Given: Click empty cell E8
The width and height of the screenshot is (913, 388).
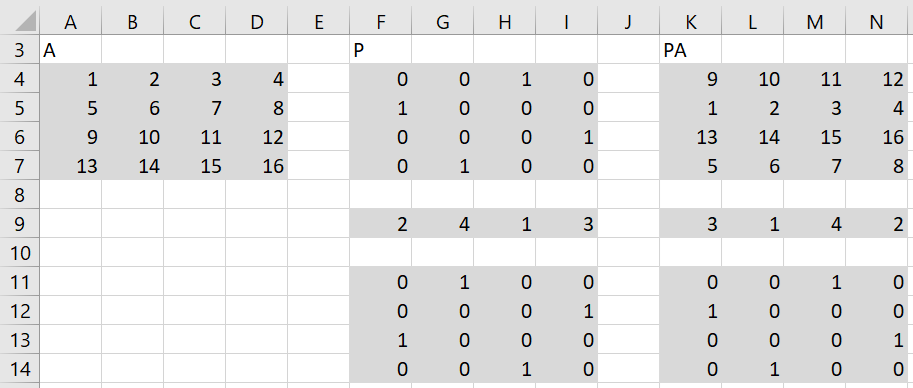Looking at the screenshot, I should tap(319, 195).
